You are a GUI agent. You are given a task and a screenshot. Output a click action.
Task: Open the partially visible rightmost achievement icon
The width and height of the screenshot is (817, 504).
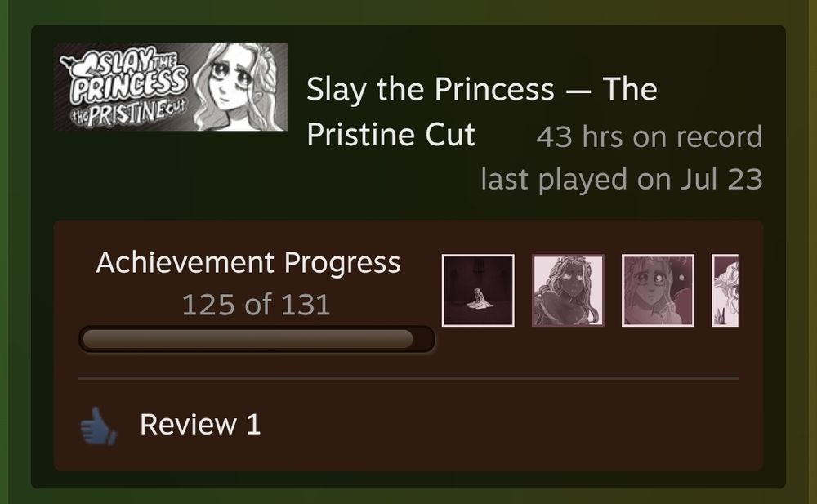(x=728, y=289)
